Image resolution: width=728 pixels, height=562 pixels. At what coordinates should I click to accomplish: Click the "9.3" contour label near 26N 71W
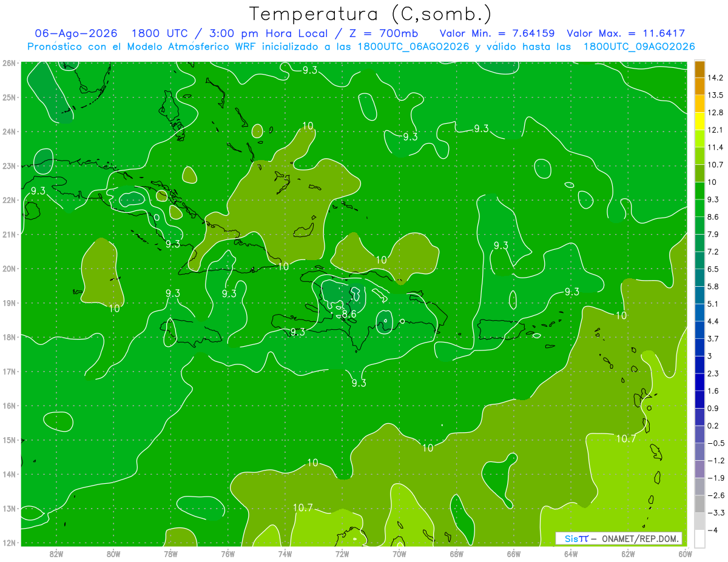[309, 70]
